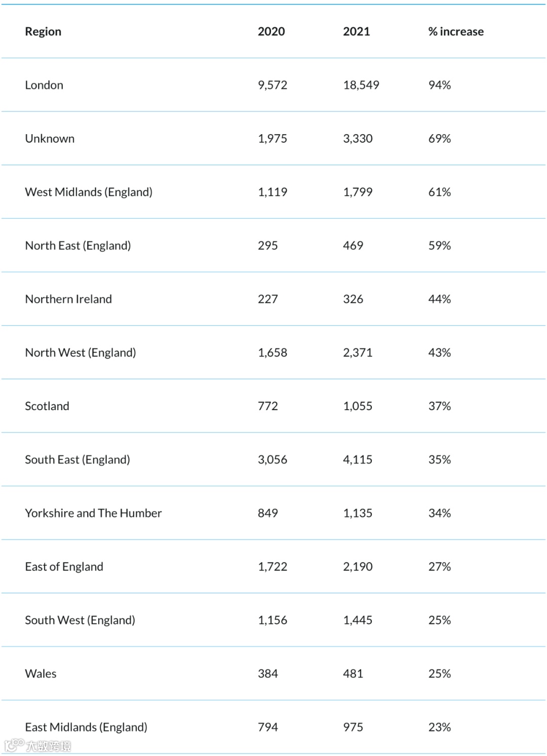Screen dimensions: 547x756
Task: Click the watermark logo in bottom-left corner
Action: (37, 745)
